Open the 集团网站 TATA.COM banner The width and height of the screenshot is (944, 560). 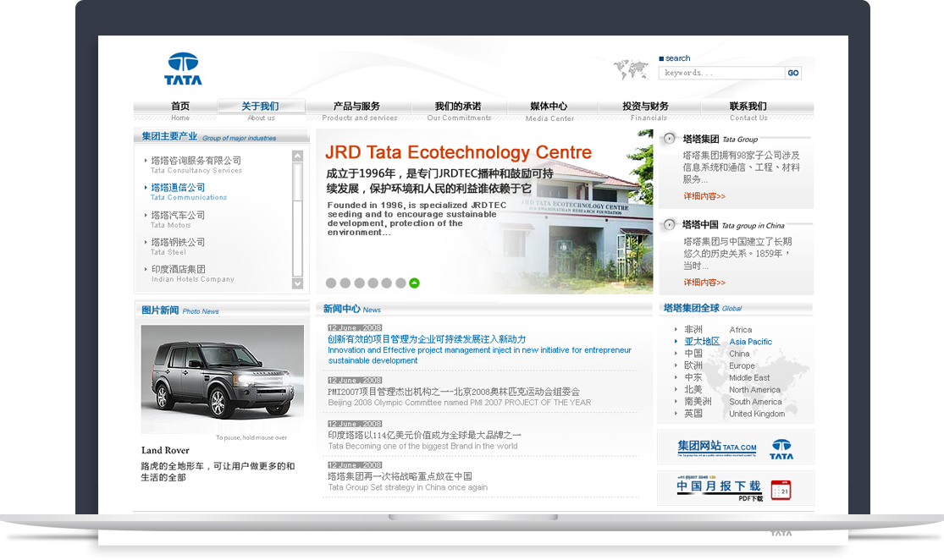(x=735, y=447)
